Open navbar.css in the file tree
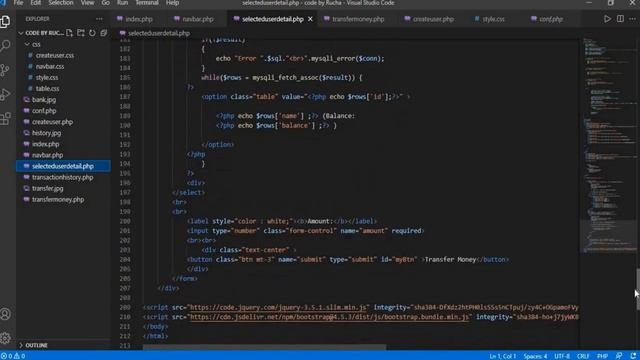This screenshot has height=360, width=640. coord(50,67)
